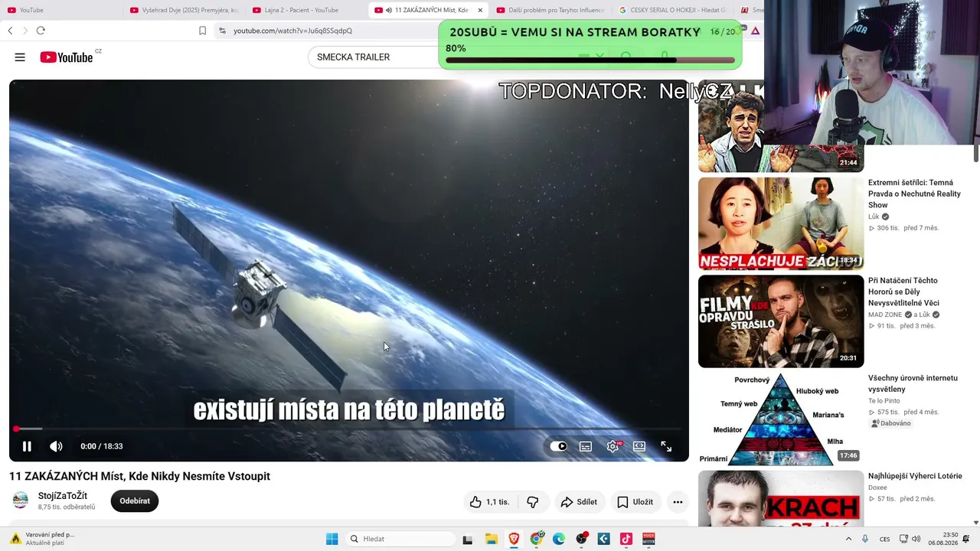Image resolution: width=980 pixels, height=551 pixels.
Task: Open Microsoft Edge from the taskbar
Action: click(x=559, y=539)
